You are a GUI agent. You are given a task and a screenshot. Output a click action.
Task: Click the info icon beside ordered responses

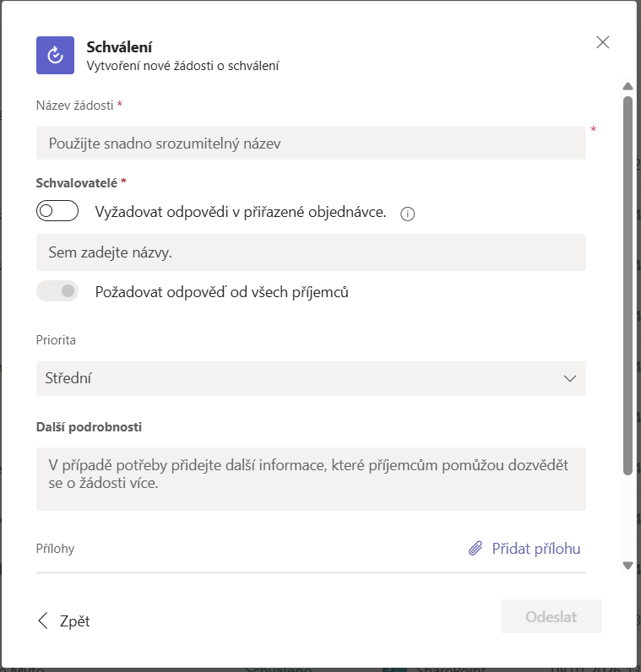point(407,214)
